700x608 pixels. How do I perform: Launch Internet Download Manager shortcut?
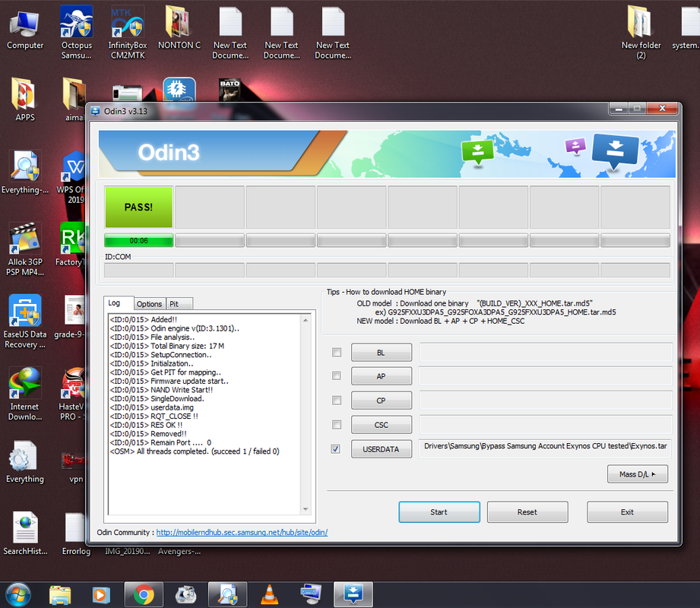25,394
